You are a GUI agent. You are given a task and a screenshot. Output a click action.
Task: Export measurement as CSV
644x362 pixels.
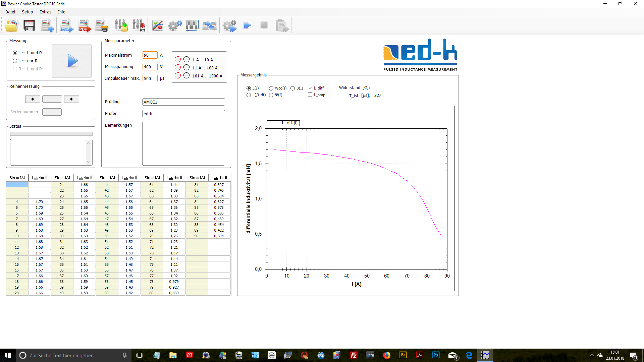coord(66,25)
